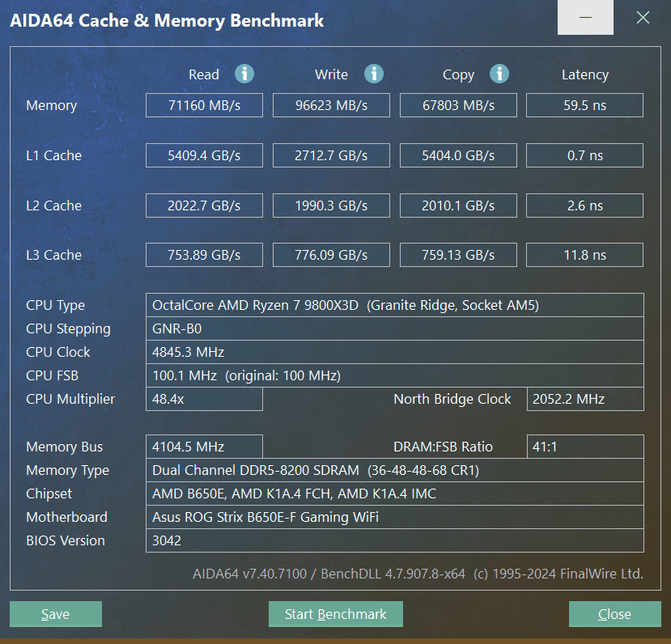The width and height of the screenshot is (671, 644).
Task: Click the BIOS Version value 3042
Action: (394, 540)
